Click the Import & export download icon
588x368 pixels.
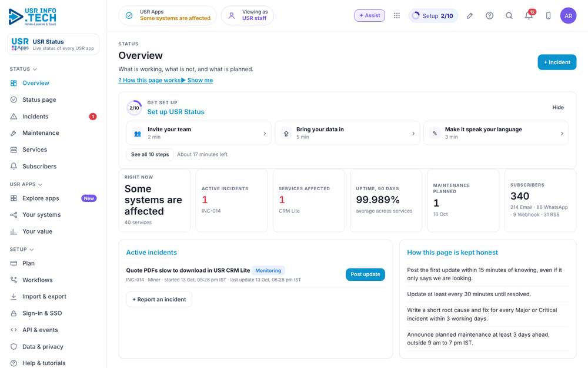pos(14,296)
